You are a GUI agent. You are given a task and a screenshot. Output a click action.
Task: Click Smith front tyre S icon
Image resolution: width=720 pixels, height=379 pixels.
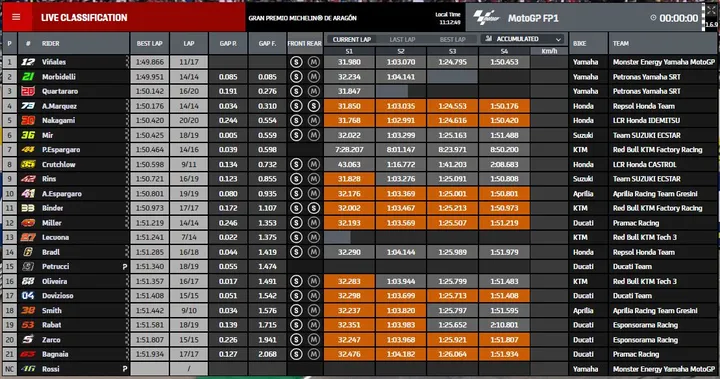(296, 311)
